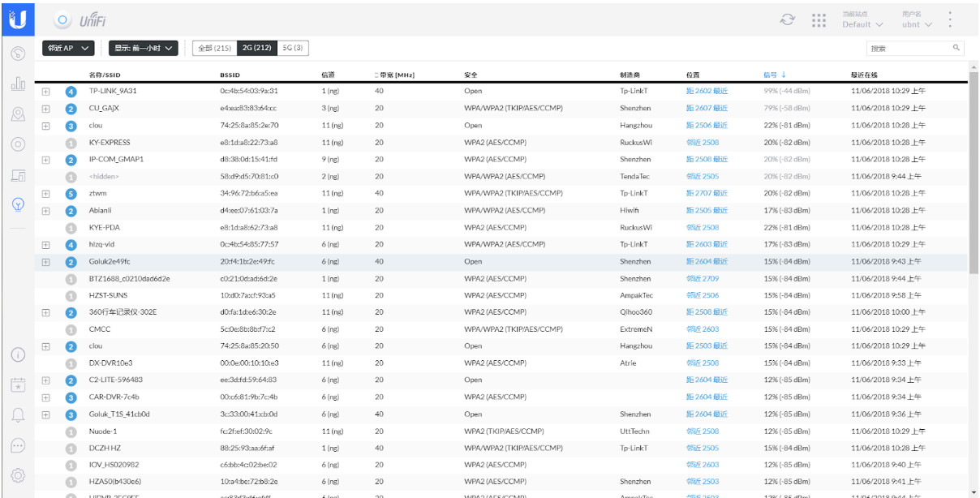Expand the Abianli row
The image size is (980, 498).
(46, 211)
